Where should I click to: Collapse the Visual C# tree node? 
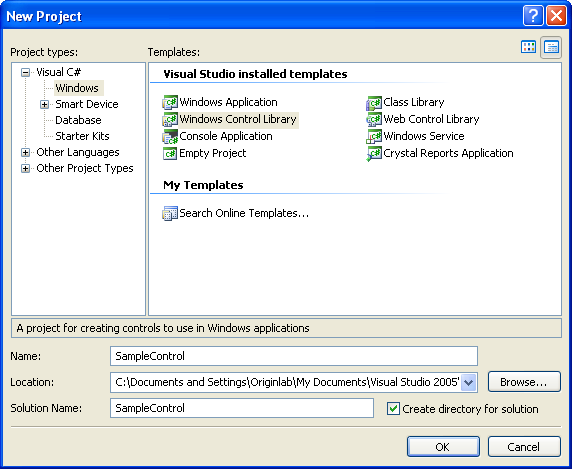[25, 72]
